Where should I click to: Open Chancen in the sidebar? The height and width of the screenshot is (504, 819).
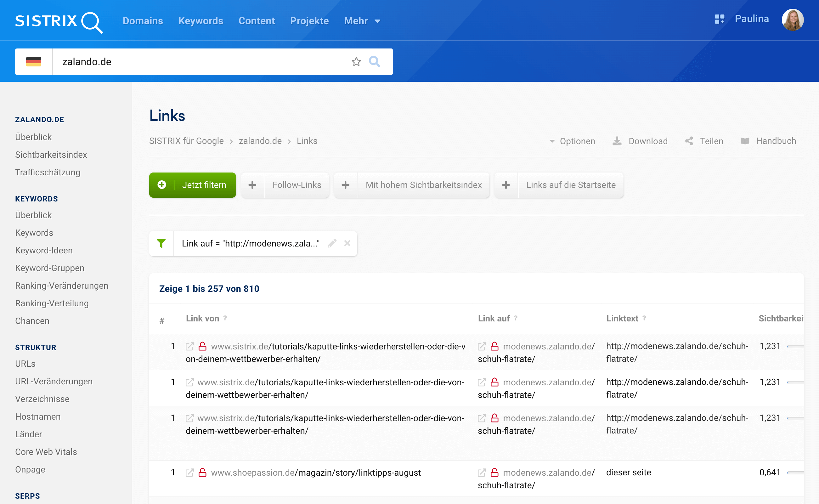[x=32, y=321]
